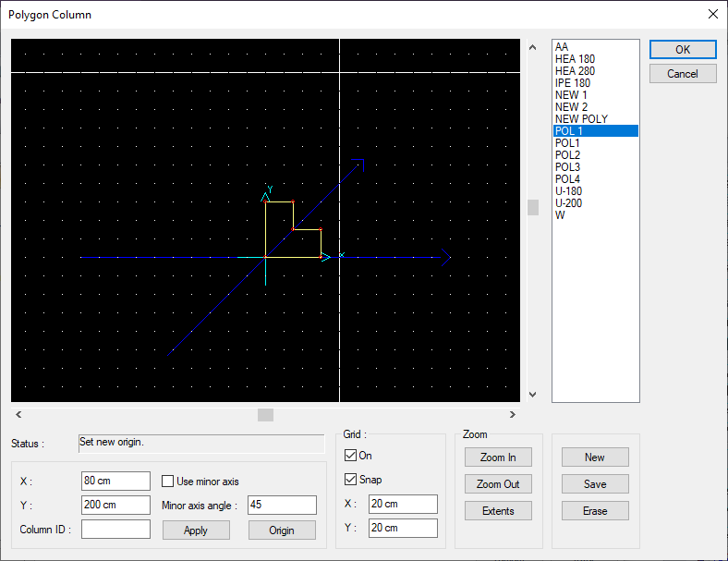Choose U-200 from the column list
The height and width of the screenshot is (561, 728).
(x=568, y=203)
